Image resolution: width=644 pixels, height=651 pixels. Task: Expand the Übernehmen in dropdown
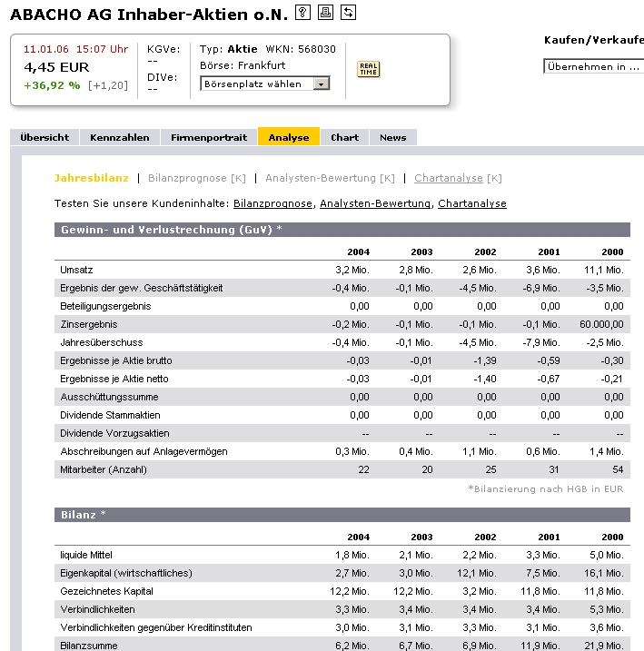[x=593, y=66]
